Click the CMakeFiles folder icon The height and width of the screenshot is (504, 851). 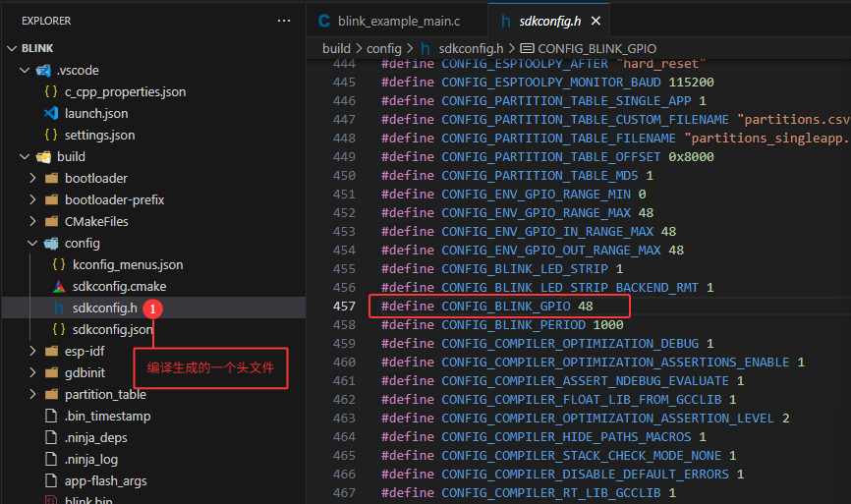pyautogui.click(x=51, y=222)
